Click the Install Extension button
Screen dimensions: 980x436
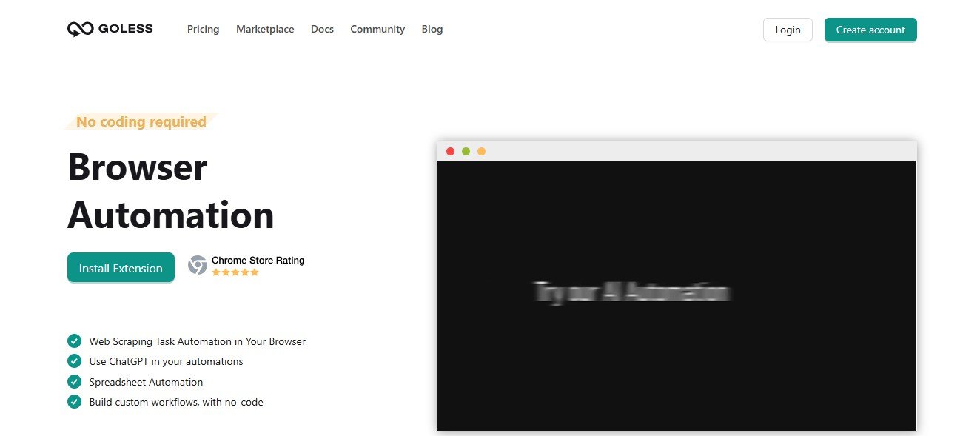tap(121, 268)
